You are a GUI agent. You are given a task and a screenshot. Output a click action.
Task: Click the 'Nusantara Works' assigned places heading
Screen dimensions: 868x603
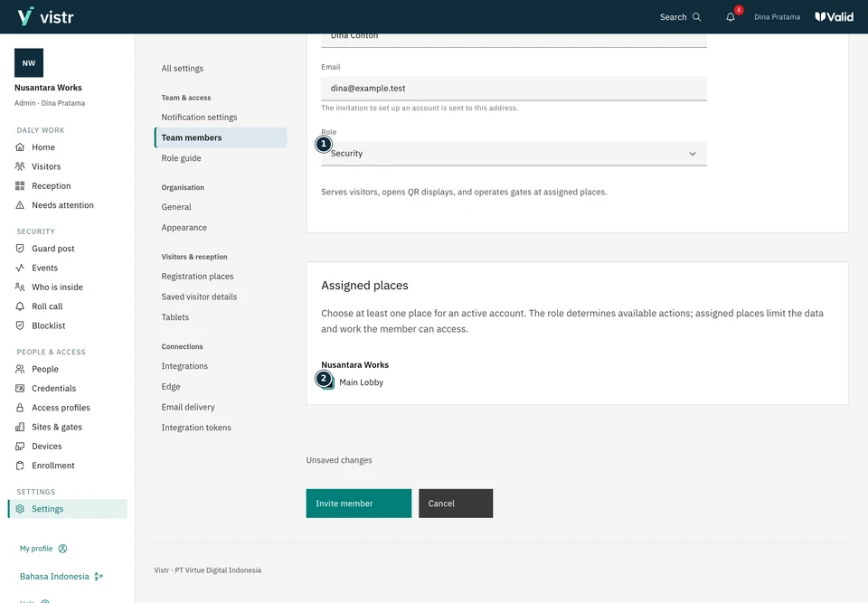[354, 365]
